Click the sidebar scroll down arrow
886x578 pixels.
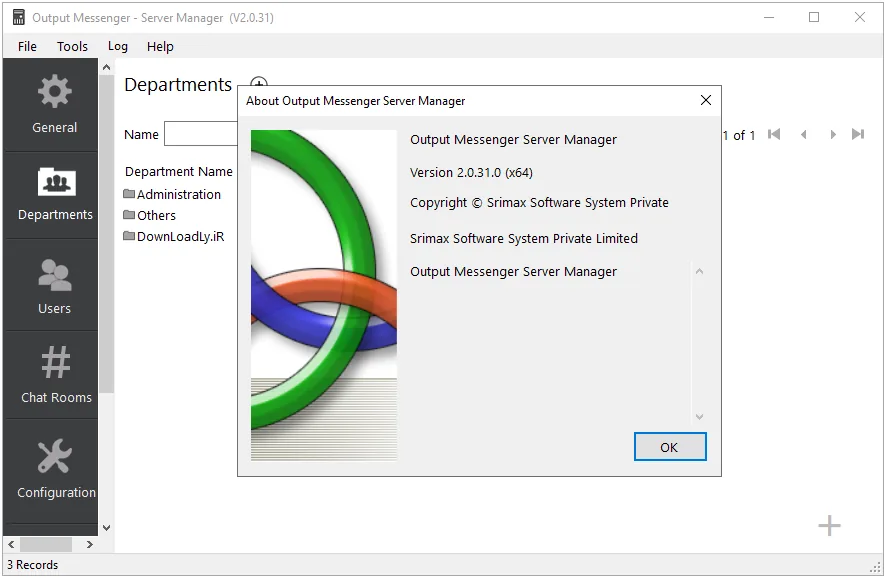[106, 528]
